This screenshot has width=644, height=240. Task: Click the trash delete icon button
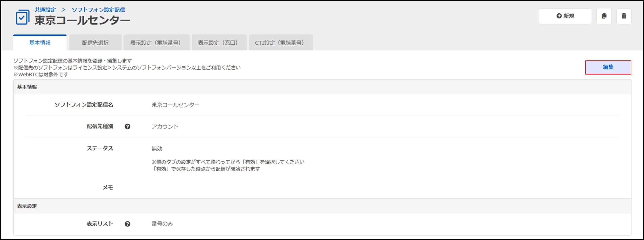coord(624,16)
